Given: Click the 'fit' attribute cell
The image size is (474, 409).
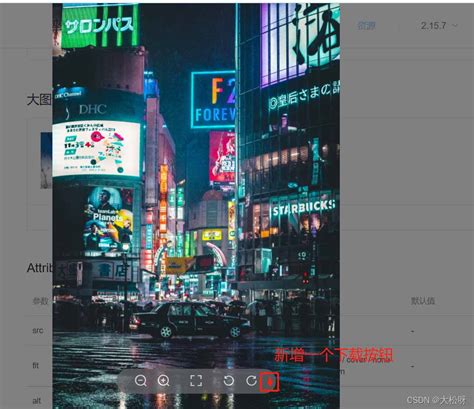Looking at the screenshot, I should (36, 365).
